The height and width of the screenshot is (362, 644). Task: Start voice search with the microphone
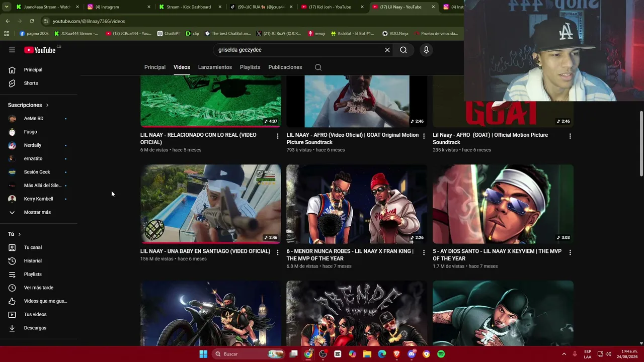(426, 50)
